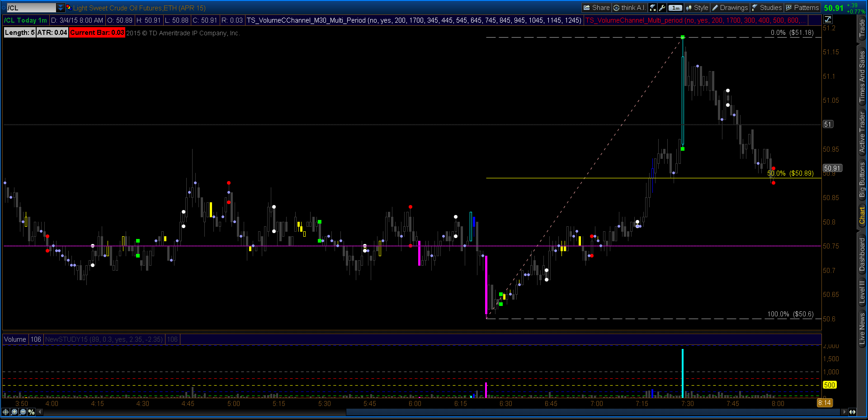
Task: Open the Style menu
Action: click(x=697, y=8)
